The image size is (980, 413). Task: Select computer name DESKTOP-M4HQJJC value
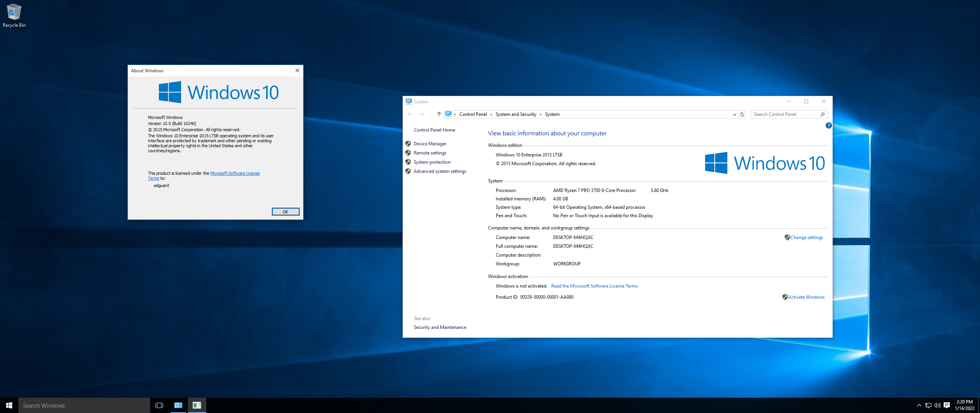573,237
